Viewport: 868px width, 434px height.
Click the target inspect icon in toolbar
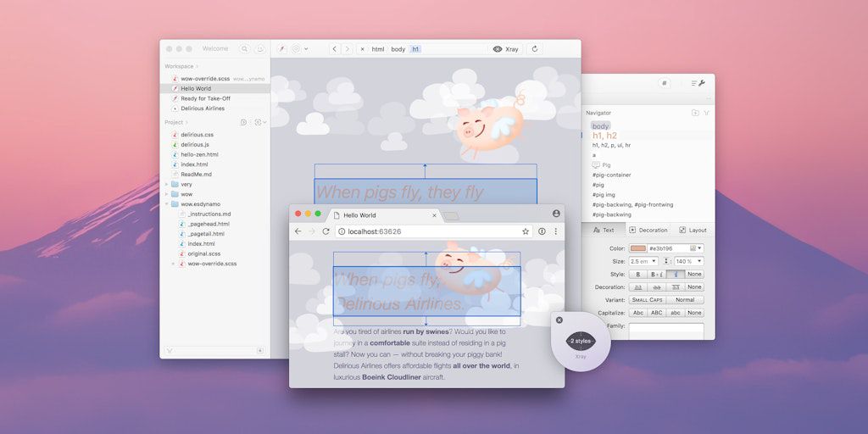[296, 48]
